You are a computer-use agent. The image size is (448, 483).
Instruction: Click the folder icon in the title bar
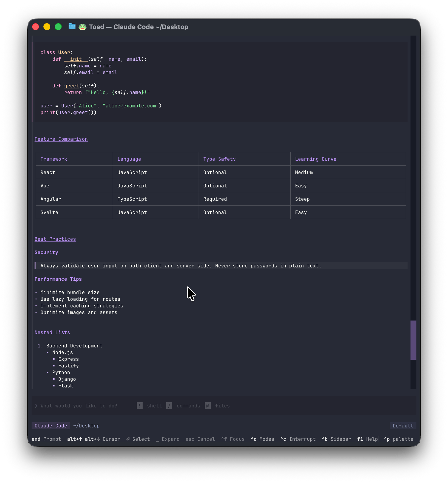click(x=72, y=26)
